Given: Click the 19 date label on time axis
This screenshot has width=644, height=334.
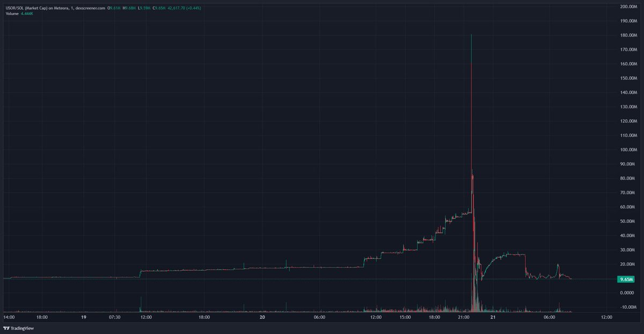Looking at the screenshot, I should 84,317.
